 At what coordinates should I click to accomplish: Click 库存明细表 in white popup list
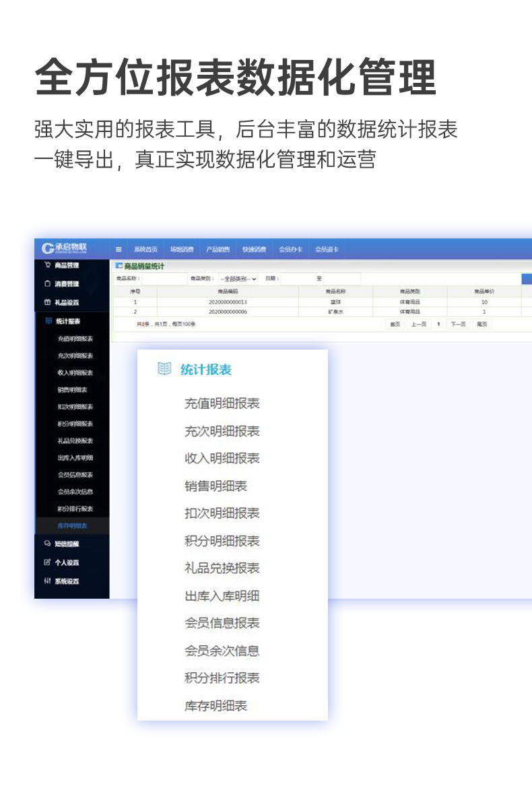coord(215,706)
